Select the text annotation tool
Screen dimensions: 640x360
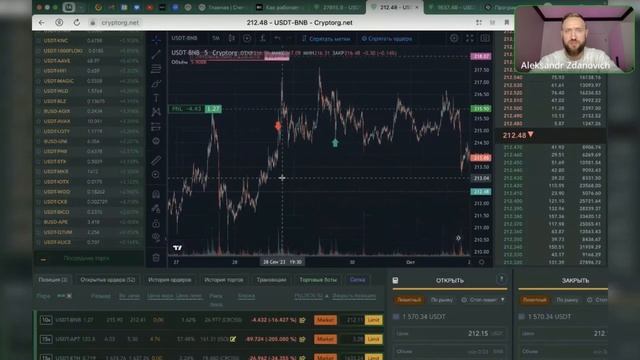(156, 98)
